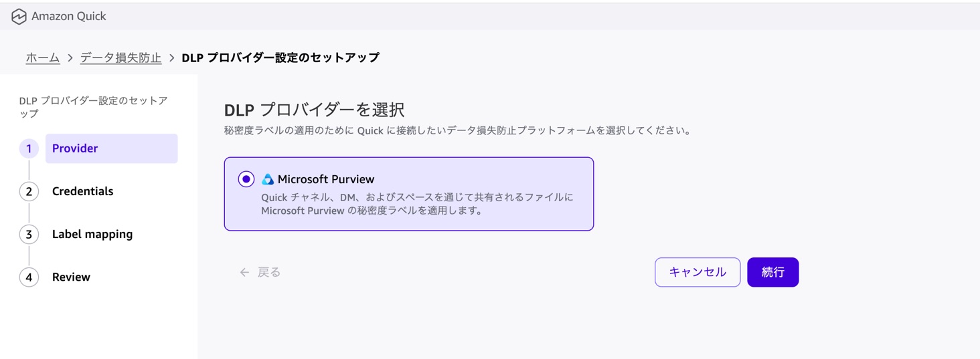Click the 戻る back button
This screenshot has width=980, height=359.
click(260, 272)
